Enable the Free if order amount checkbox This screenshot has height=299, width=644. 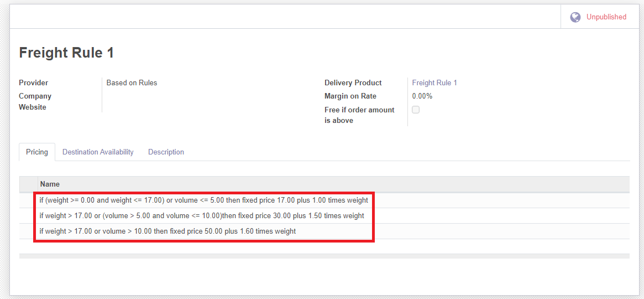pyautogui.click(x=416, y=110)
